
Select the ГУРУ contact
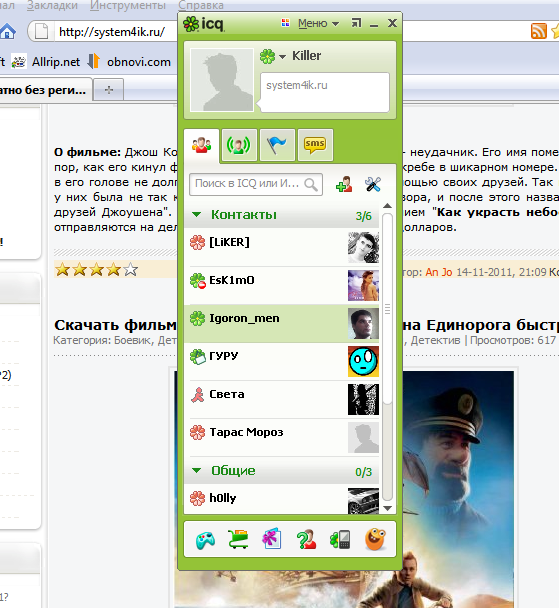pyautogui.click(x=282, y=361)
